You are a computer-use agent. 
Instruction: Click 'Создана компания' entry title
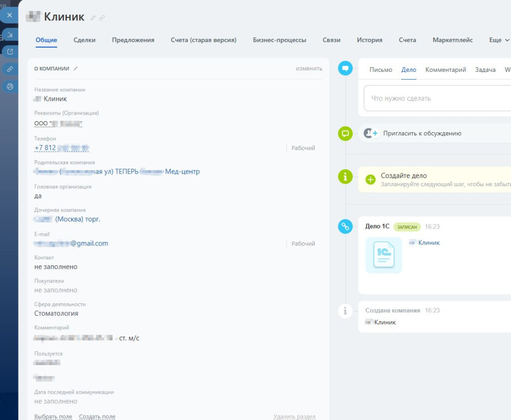click(393, 311)
